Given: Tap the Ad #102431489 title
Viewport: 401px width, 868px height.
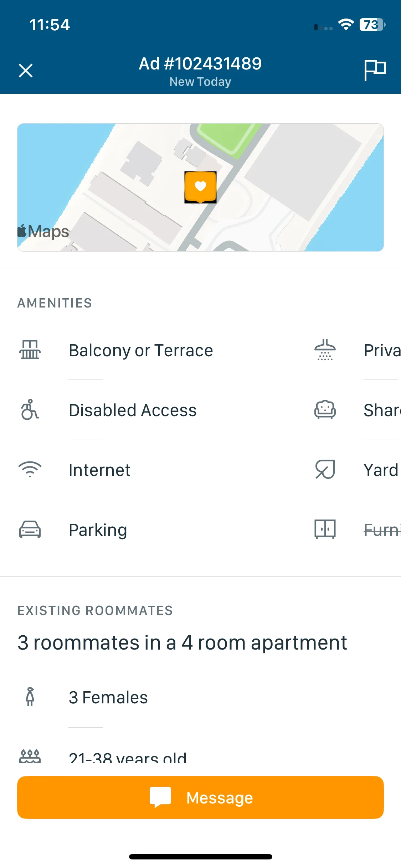Looking at the screenshot, I should [200, 64].
